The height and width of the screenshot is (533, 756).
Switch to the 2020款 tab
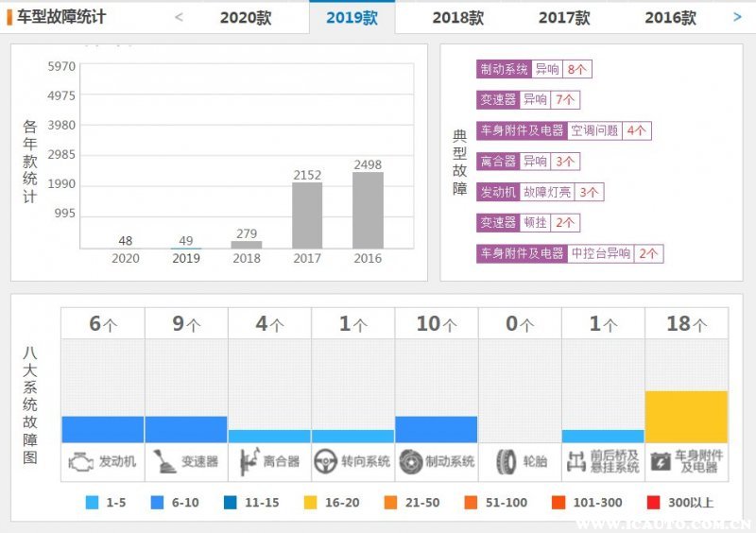246,18
